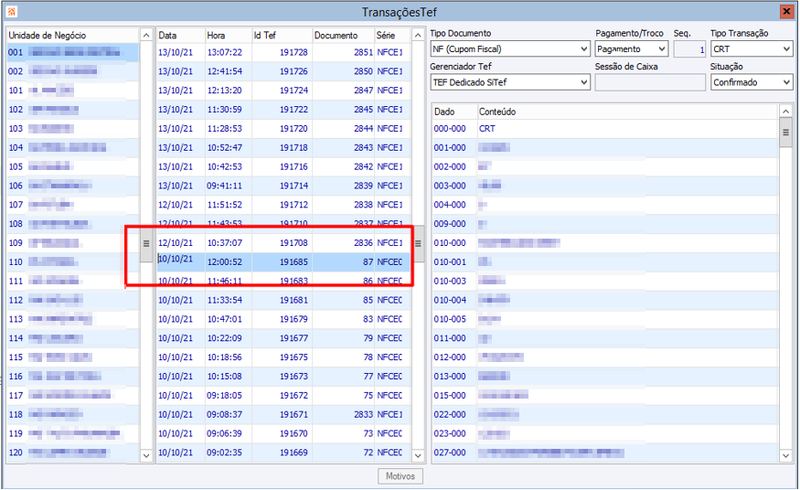Click the application icon in title bar
The image size is (800, 490).
pos(11,11)
